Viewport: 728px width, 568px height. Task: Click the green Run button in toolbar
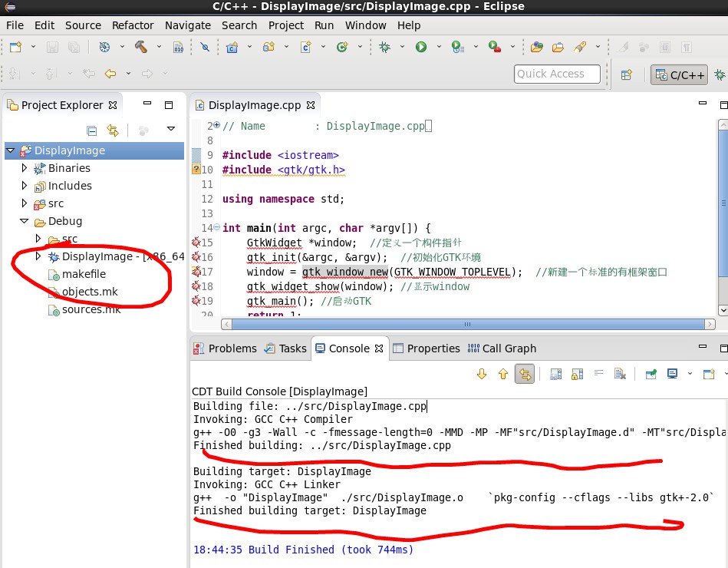click(x=420, y=47)
